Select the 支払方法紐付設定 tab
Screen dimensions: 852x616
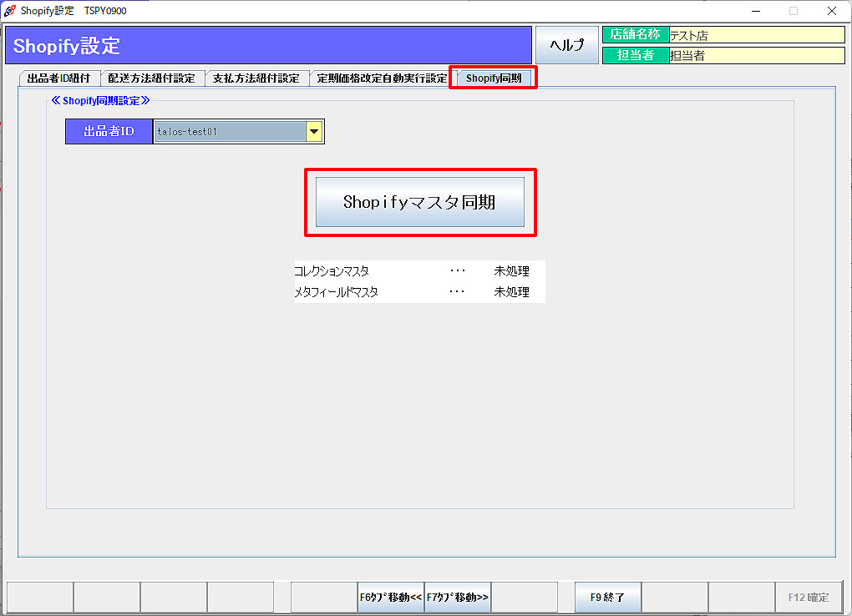pos(256,78)
